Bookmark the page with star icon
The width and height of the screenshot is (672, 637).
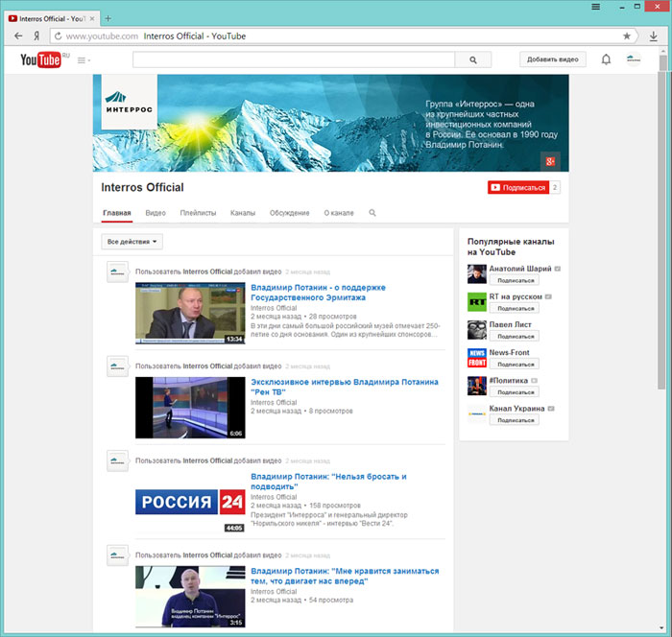click(627, 36)
